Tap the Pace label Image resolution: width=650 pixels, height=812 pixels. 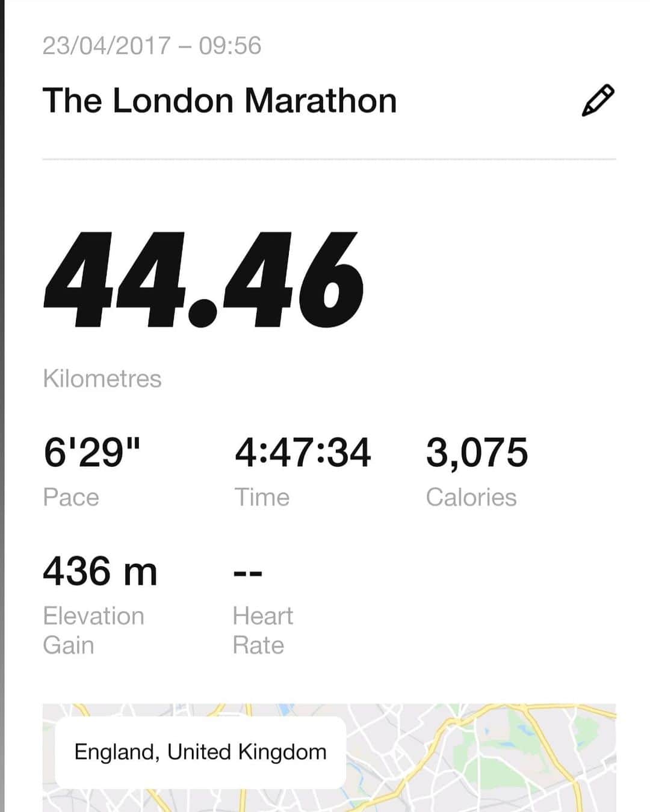(71, 497)
